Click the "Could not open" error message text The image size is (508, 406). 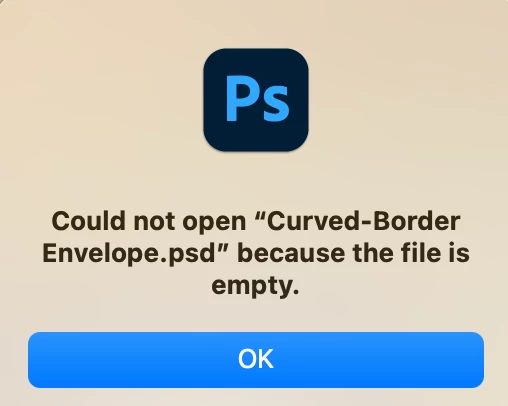[256, 253]
